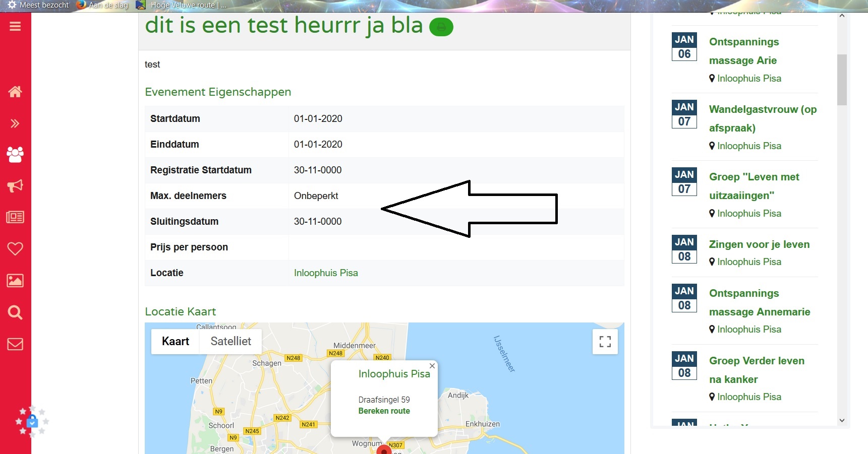Select the Kaart map view
Image resolution: width=868 pixels, height=454 pixels.
click(175, 341)
